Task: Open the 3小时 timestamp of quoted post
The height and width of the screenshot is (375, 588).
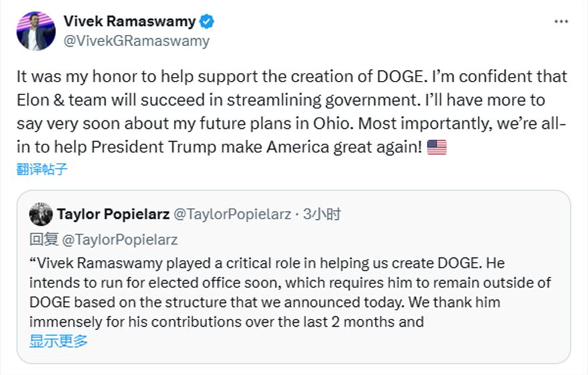Action: 322,215
